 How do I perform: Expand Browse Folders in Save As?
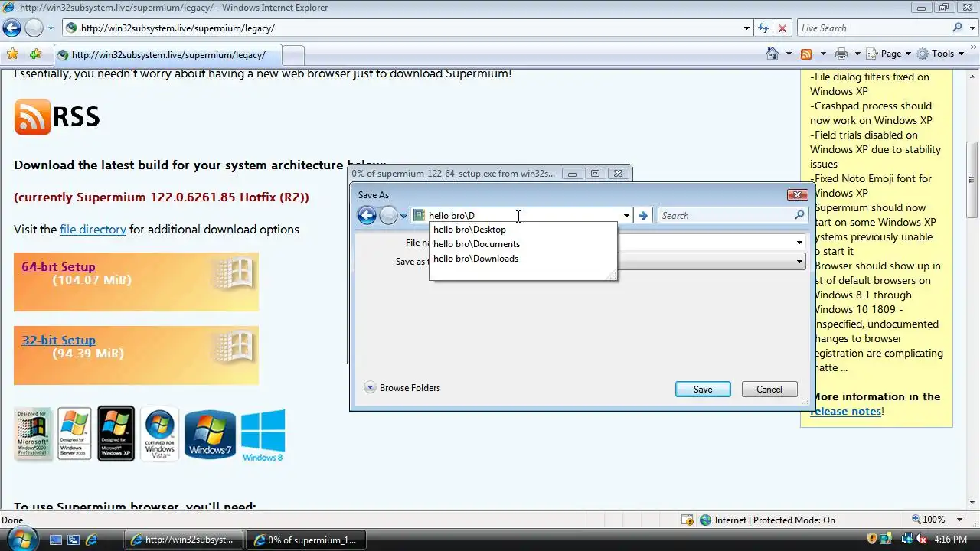(x=402, y=388)
